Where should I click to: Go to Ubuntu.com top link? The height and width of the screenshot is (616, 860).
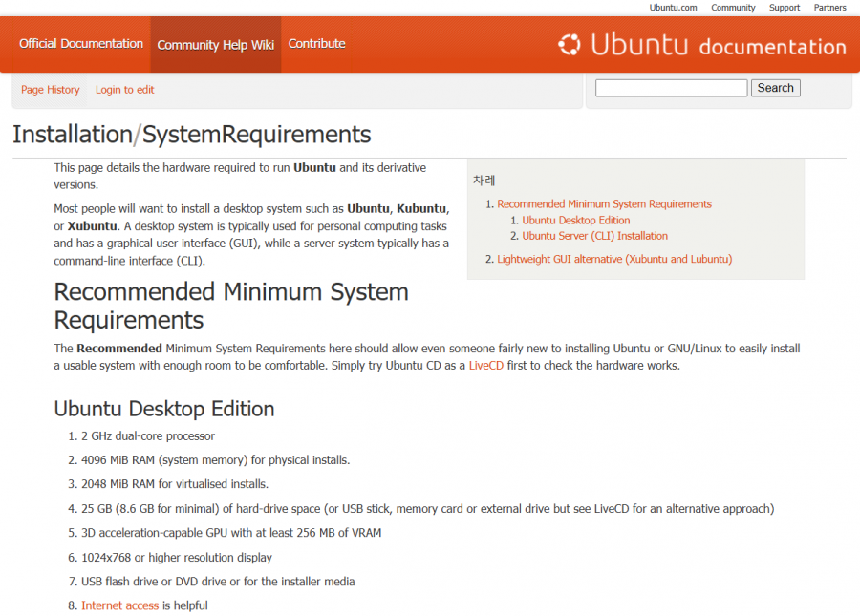click(x=673, y=8)
